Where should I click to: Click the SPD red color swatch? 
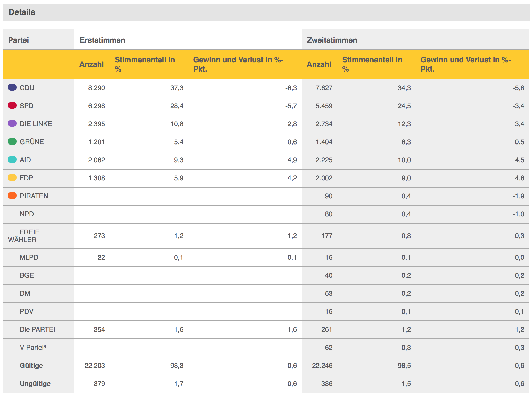[x=12, y=105]
